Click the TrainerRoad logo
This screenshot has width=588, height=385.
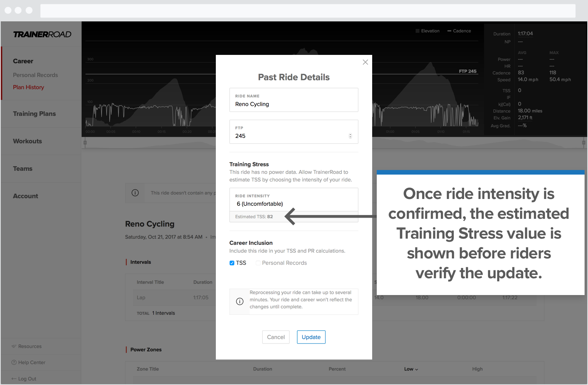tap(42, 34)
